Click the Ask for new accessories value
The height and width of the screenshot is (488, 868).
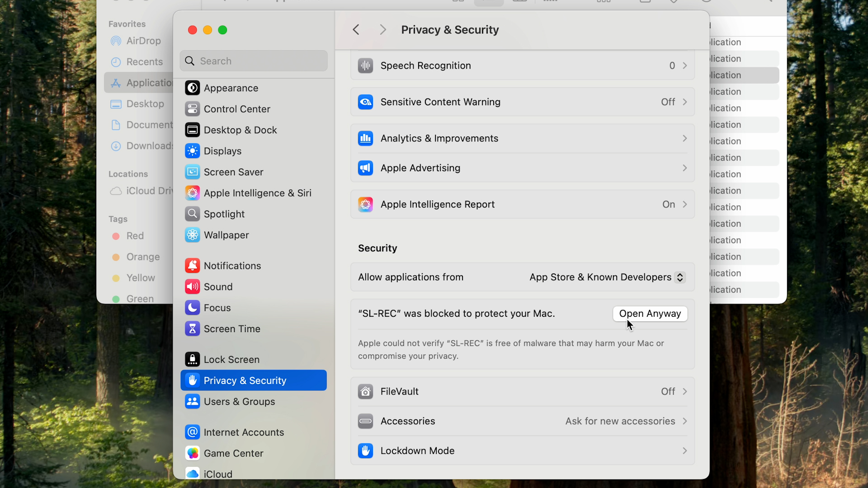[x=620, y=421]
